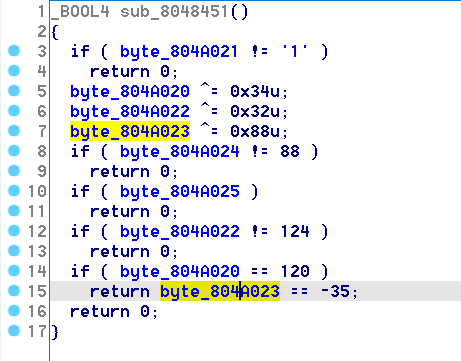Viewport: 461px width, 361px height.
Task: Set a breakpoint at the line 16 dot
Action: pos(14,311)
